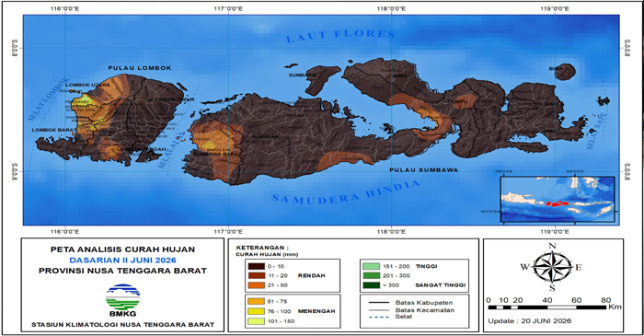Pick the 201 - 300 mm legend swatch
The image size is (644, 336).
point(371,275)
